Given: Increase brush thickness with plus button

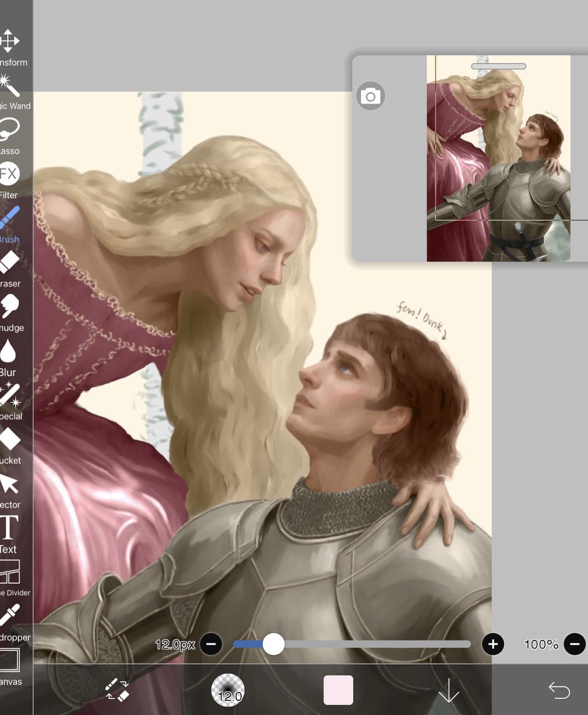Looking at the screenshot, I should tap(493, 644).
